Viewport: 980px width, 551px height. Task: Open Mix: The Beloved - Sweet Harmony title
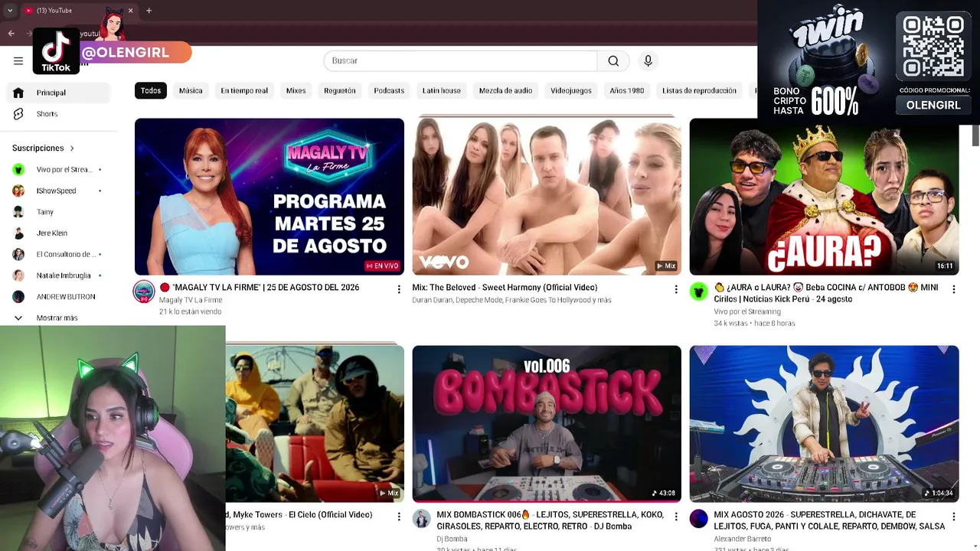tap(505, 288)
